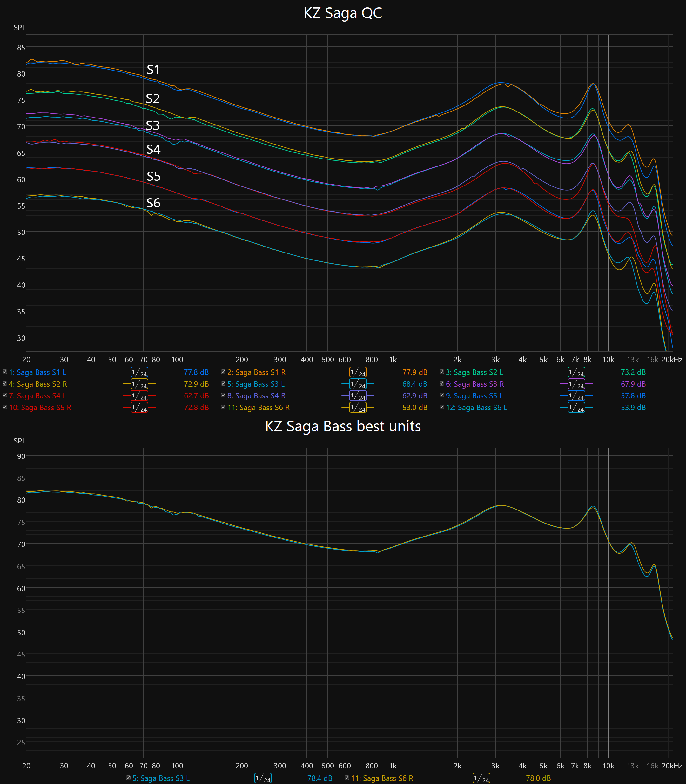Click the 57.8 dB value for S5 L

[x=633, y=396]
